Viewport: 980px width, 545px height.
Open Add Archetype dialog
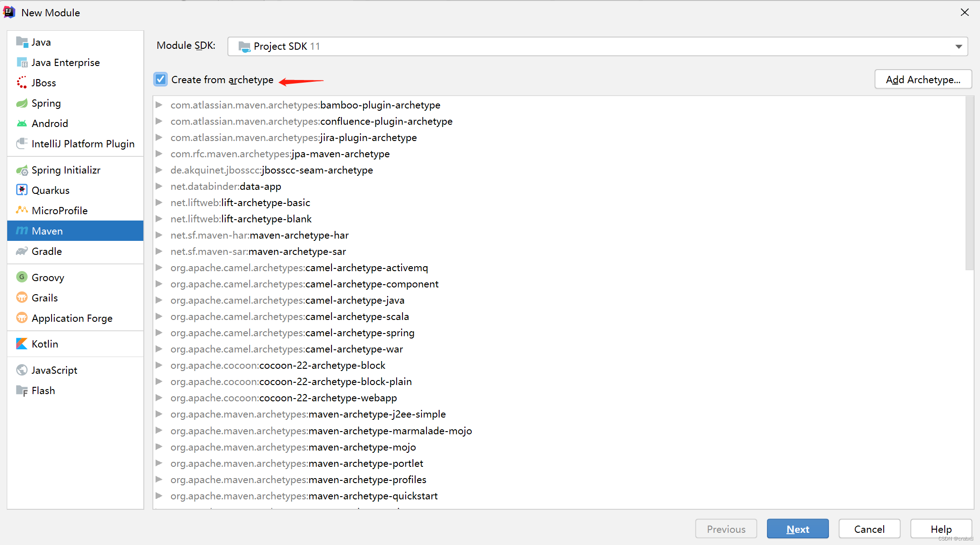(923, 80)
